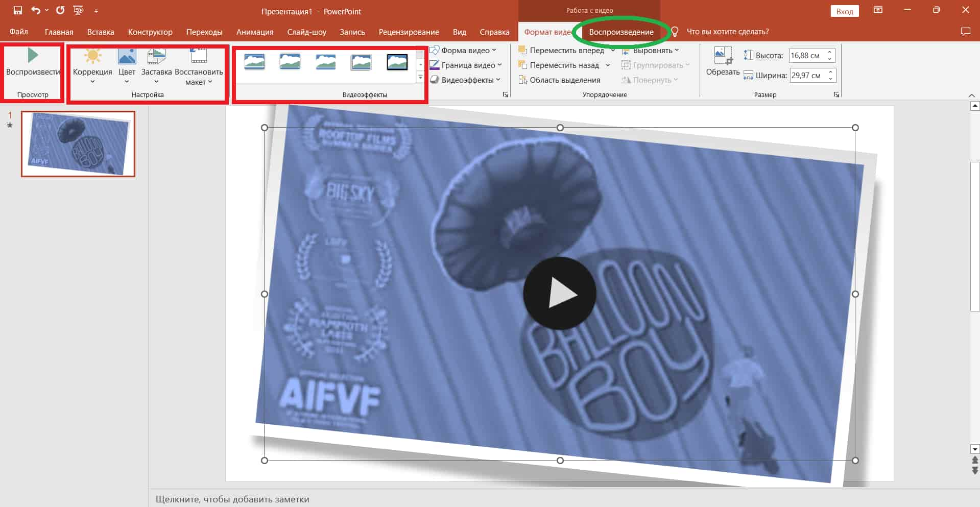
Task: Select the Вид tab
Action: [x=460, y=32]
